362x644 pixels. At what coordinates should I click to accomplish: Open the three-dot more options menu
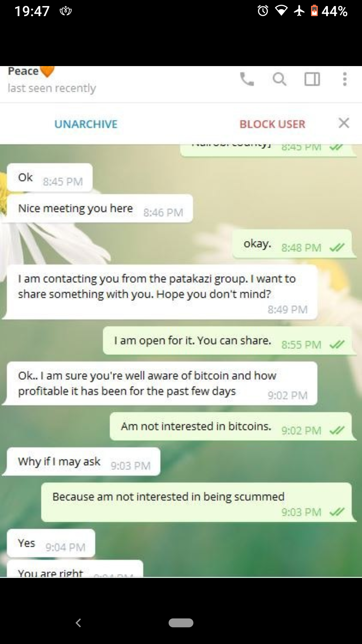(345, 79)
